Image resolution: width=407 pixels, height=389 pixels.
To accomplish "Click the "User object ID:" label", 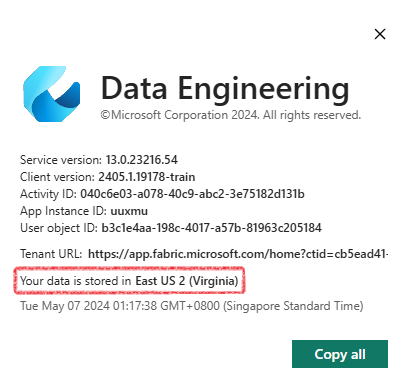I will [59, 228].
